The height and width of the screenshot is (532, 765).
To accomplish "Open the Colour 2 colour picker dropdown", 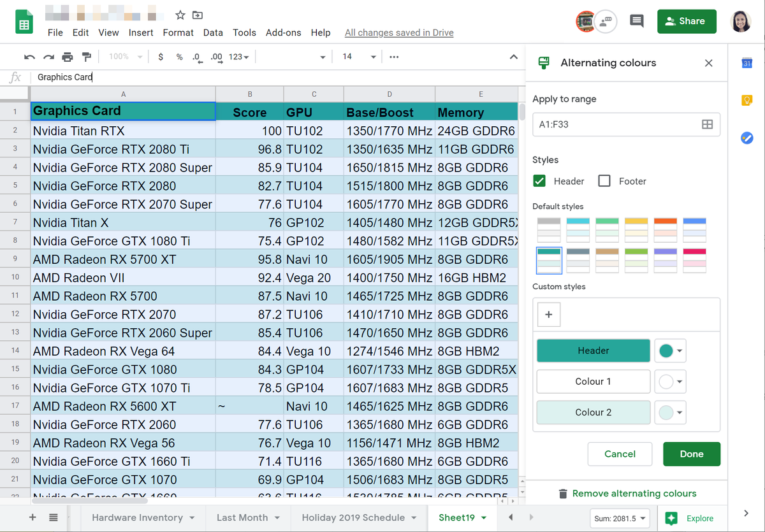I will pos(670,412).
